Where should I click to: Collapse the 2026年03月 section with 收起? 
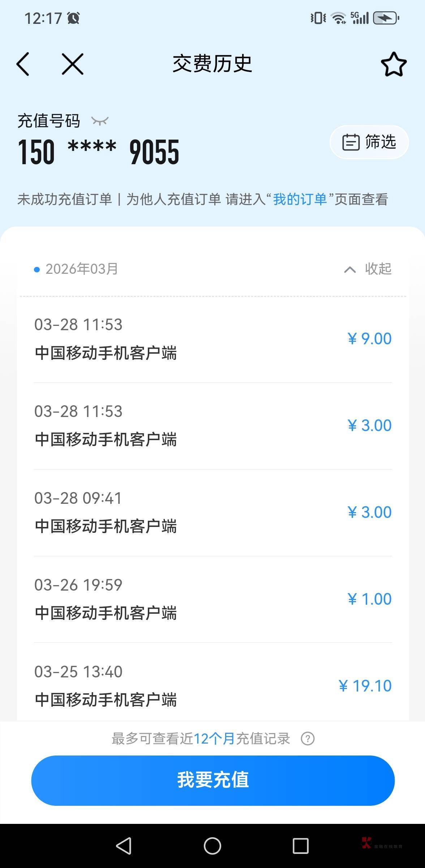click(x=378, y=269)
